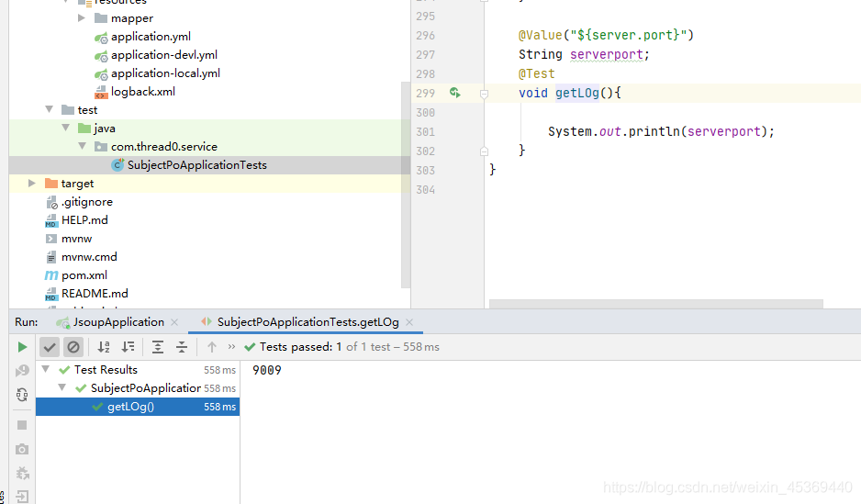Viewport: 861px width, 504px height.
Task: Collapse the Test Results tree node
Action: point(47,370)
